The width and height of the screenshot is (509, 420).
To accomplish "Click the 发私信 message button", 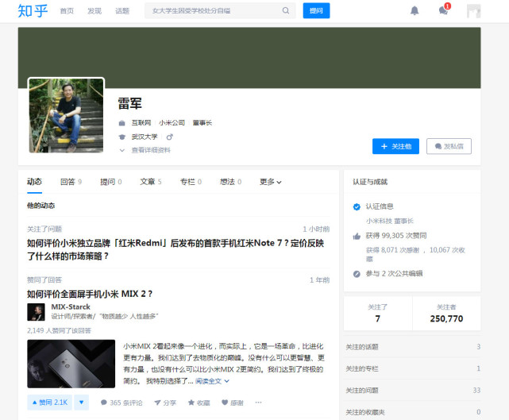I will (449, 146).
